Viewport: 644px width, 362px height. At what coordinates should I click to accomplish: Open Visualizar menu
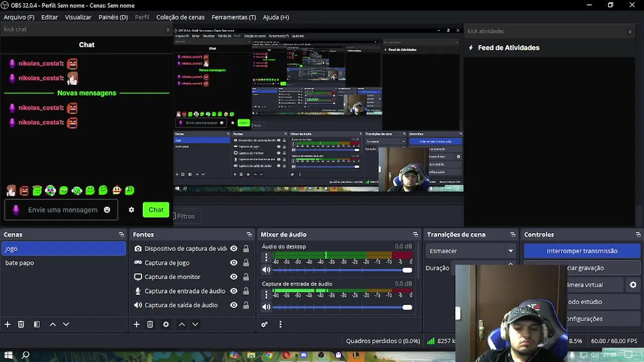(78, 17)
